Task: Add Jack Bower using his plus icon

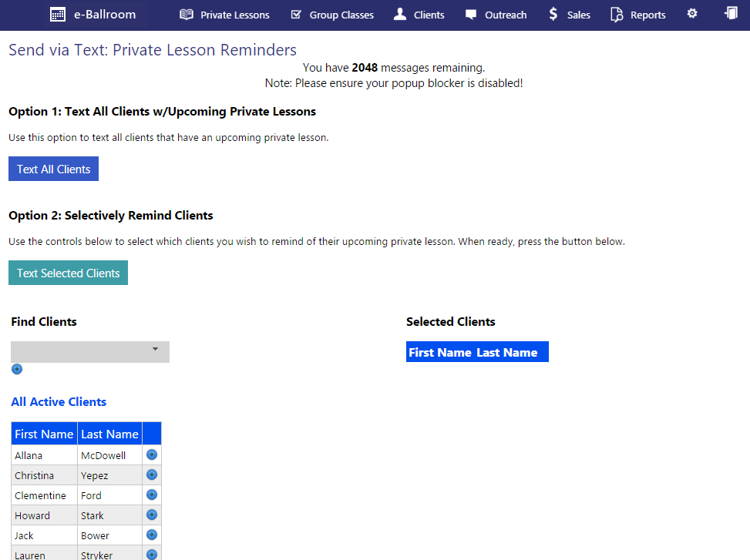Action: (151, 535)
